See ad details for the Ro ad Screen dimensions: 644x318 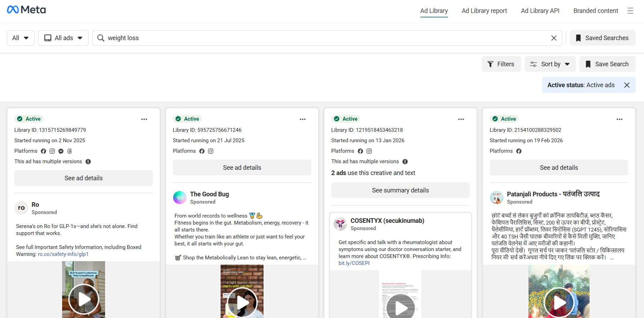[x=83, y=178]
